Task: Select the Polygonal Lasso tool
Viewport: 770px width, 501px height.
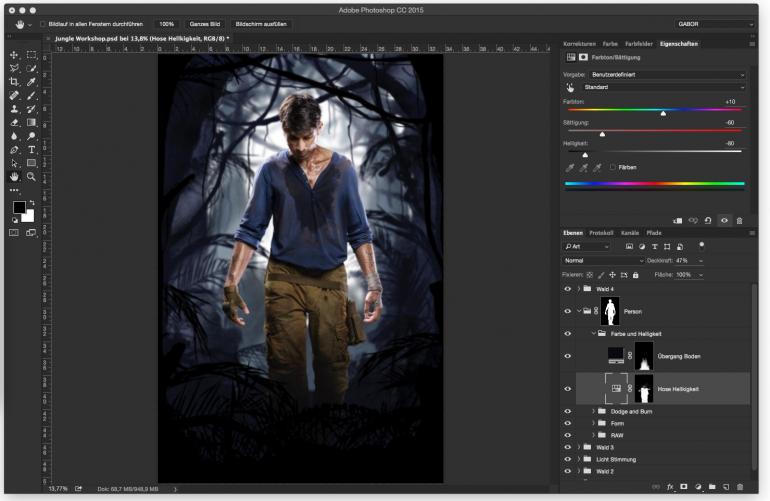Action: pos(14,68)
